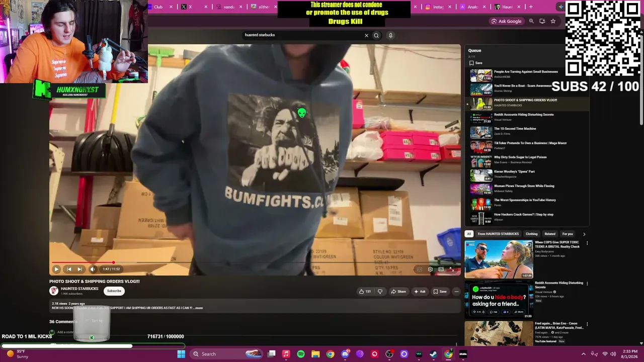644x362 pixels.
Task: Open options for the suggested Reddit Accounts video
Action: coord(587,284)
